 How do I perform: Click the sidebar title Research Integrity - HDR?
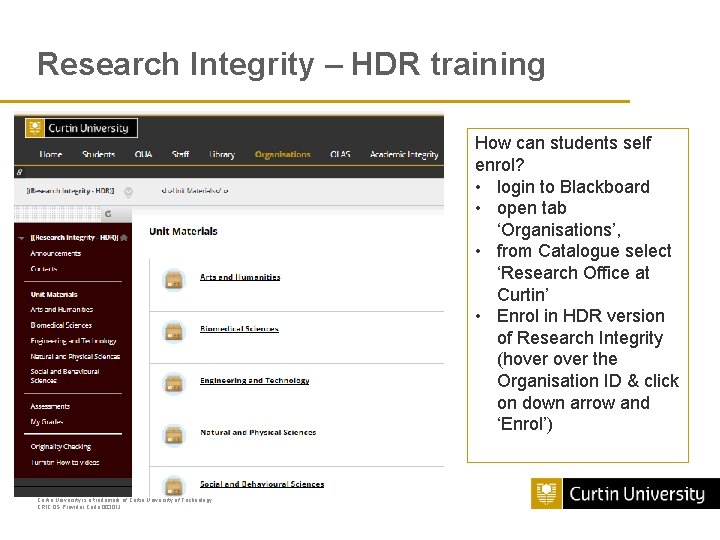click(74, 237)
